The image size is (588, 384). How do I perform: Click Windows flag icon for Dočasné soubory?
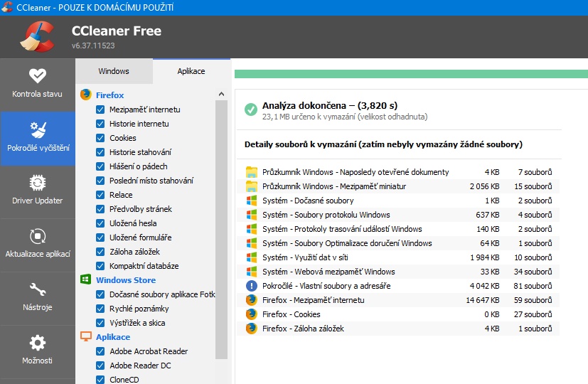[251, 201]
